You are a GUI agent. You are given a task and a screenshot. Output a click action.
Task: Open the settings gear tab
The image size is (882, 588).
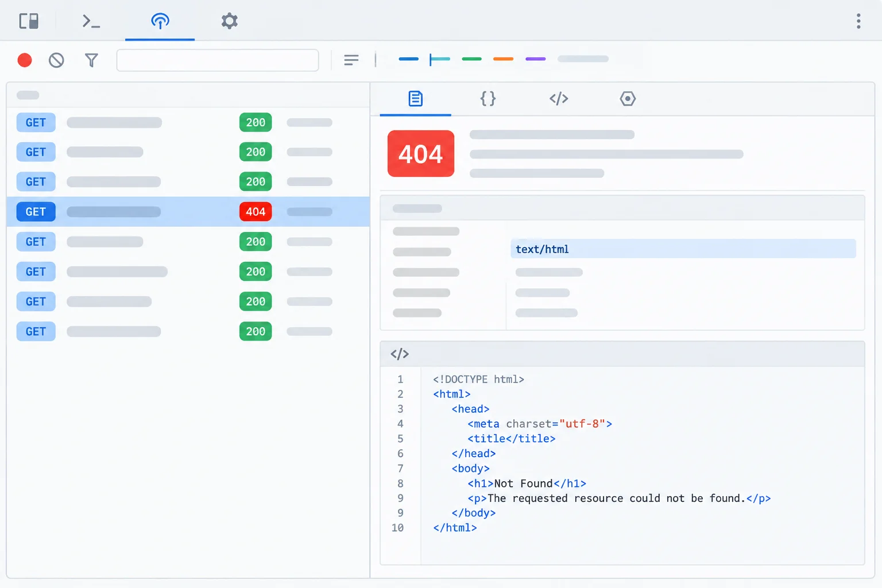(230, 21)
